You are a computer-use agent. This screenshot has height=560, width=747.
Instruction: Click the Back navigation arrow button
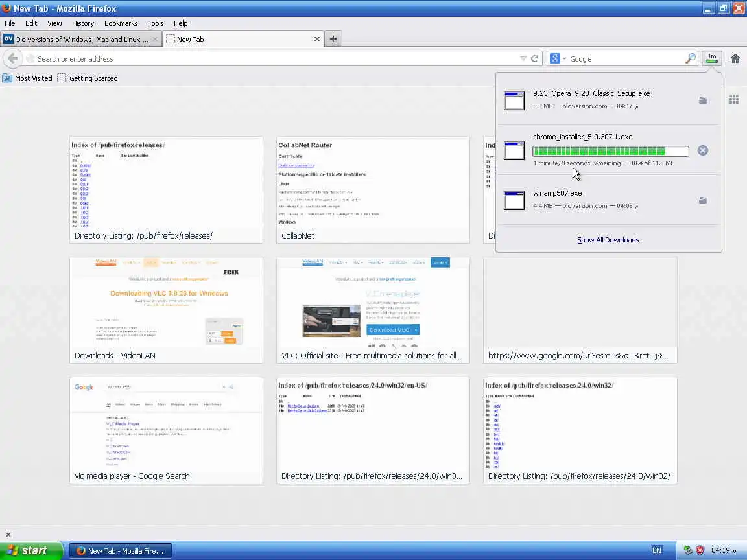click(x=13, y=58)
